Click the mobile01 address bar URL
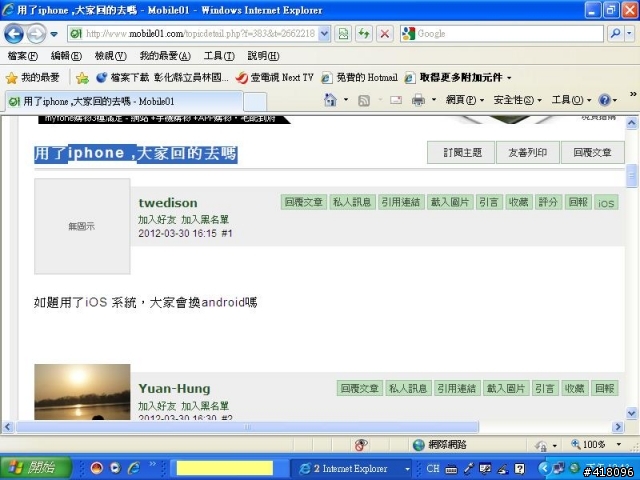Screen dimensions: 640x480 click(200, 33)
